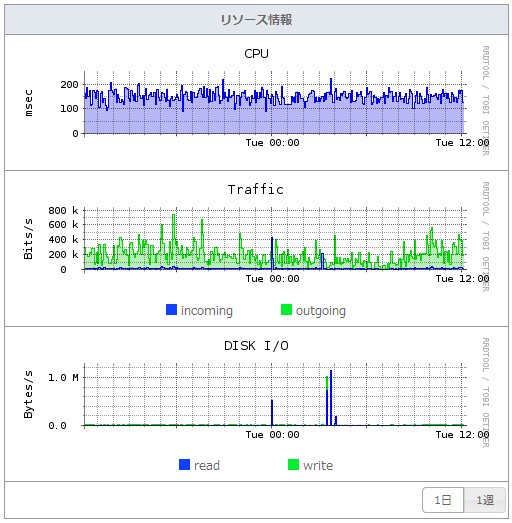Click the Tue 12:00 label under Traffic graph

462,279
